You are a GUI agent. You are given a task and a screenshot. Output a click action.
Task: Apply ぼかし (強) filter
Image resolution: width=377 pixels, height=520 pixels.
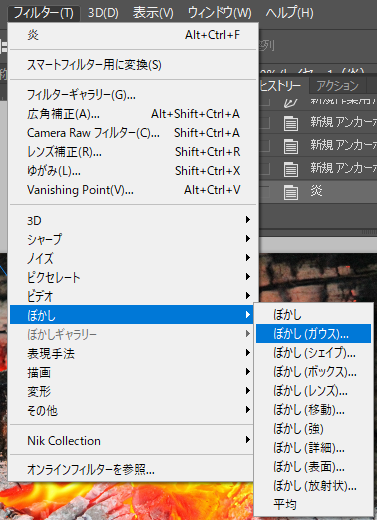coord(313,429)
